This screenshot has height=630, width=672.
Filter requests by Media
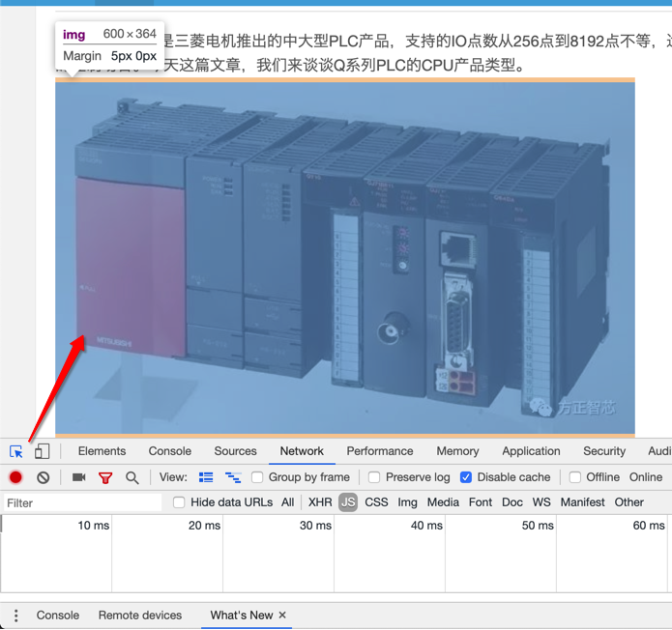pyautogui.click(x=443, y=502)
